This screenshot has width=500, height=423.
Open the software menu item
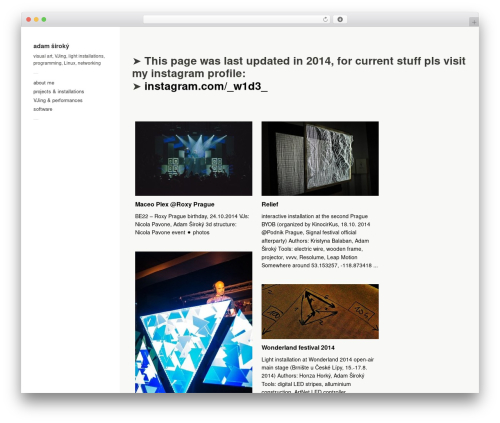pyautogui.click(x=43, y=109)
